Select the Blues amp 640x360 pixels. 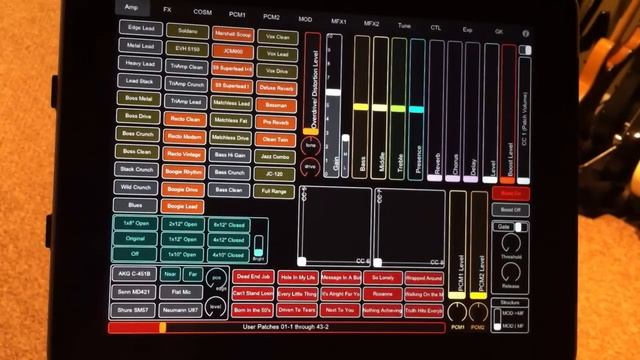(x=135, y=205)
